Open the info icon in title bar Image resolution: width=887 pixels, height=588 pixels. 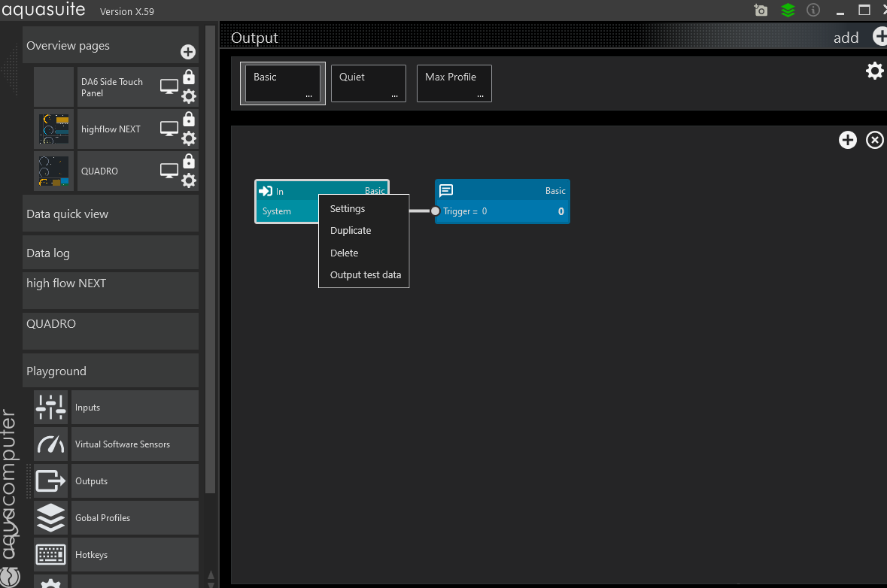813,11
